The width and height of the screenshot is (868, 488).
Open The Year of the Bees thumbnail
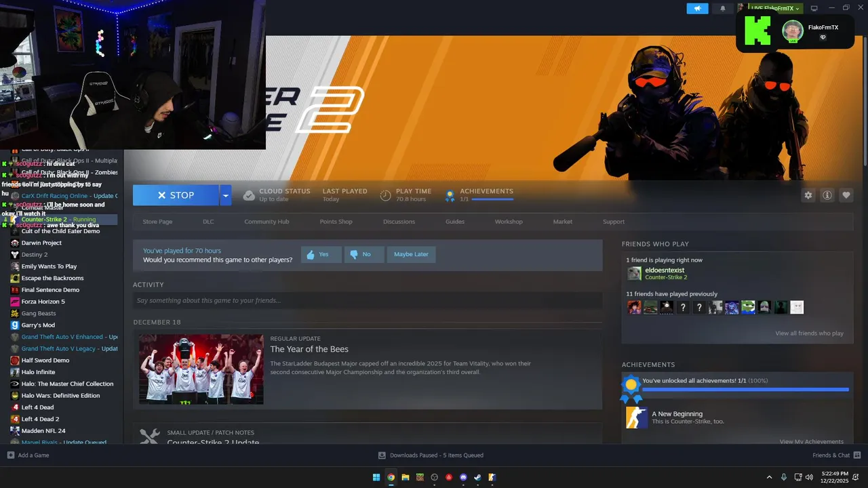tap(201, 369)
